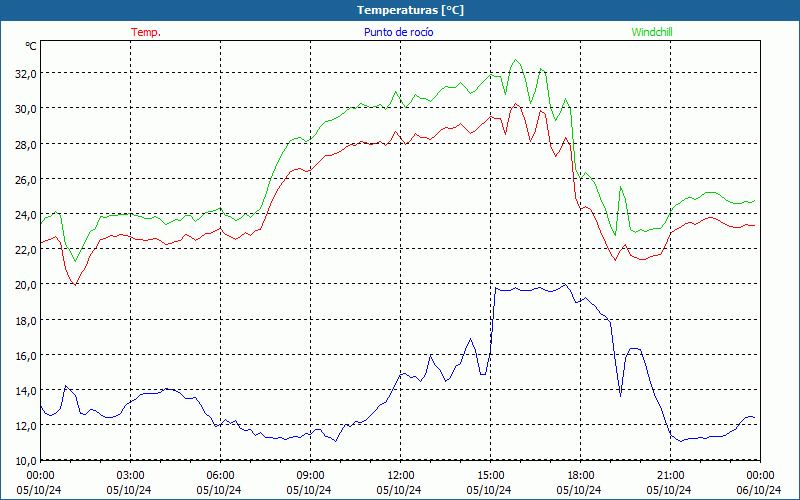Click the 15:00 time axis label

(490, 476)
